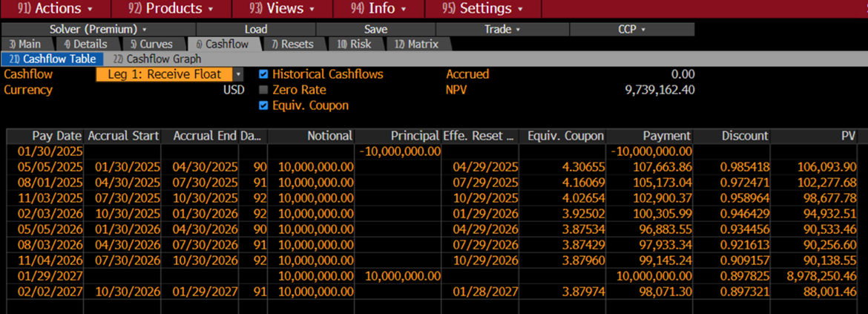Enable the Zero Rate checkbox
Viewport: 868px width, 314px height.
[x=263, y=90]
